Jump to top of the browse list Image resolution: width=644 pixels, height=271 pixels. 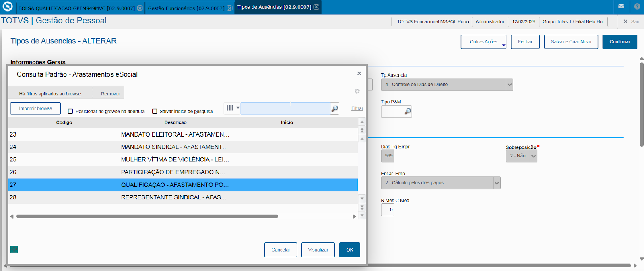(x=362, y=122)
